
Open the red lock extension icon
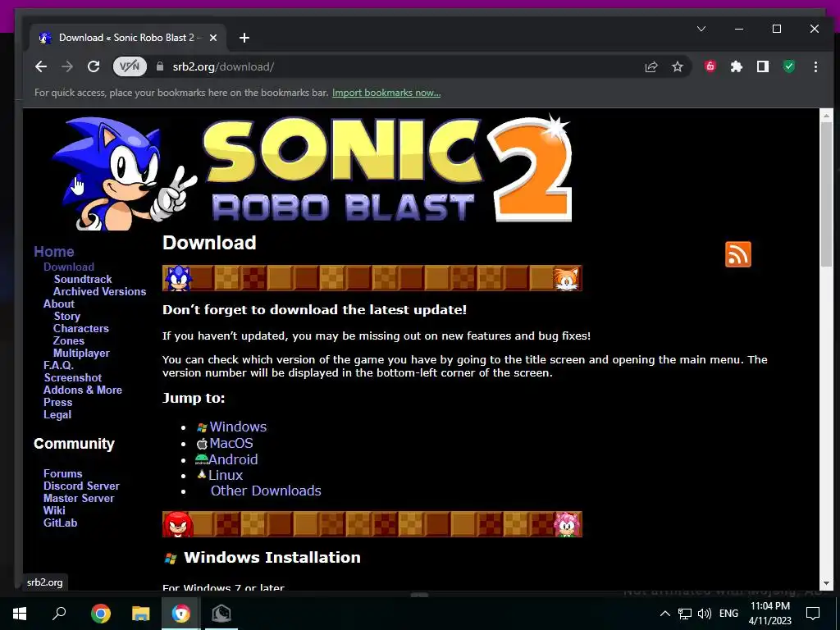710,66
